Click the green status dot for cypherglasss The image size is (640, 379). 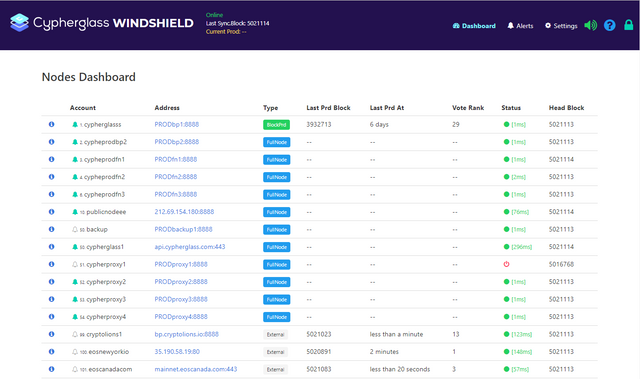click(x=506, y=124)
